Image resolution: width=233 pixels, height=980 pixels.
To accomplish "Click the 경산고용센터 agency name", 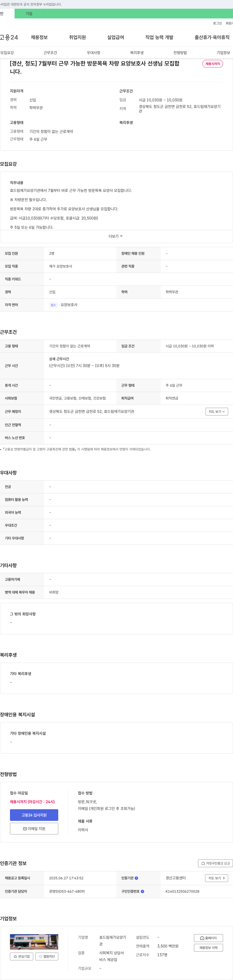I will (x=175, y=878).
